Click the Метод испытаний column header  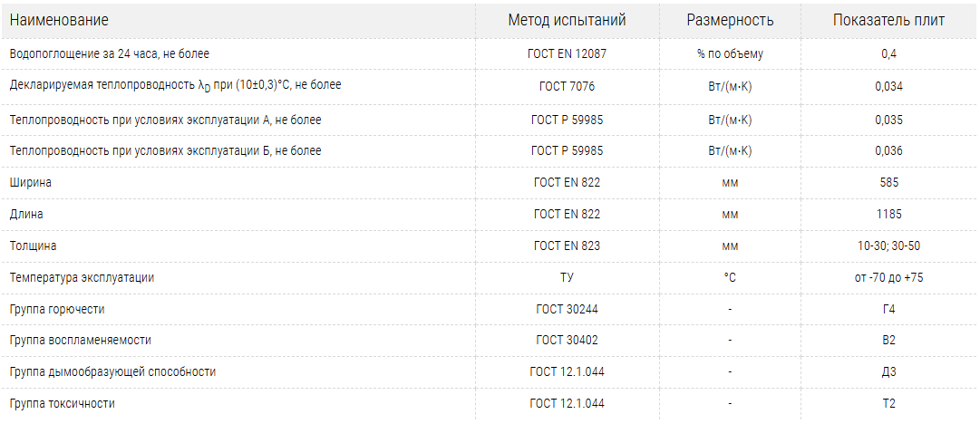coord(567,20)
